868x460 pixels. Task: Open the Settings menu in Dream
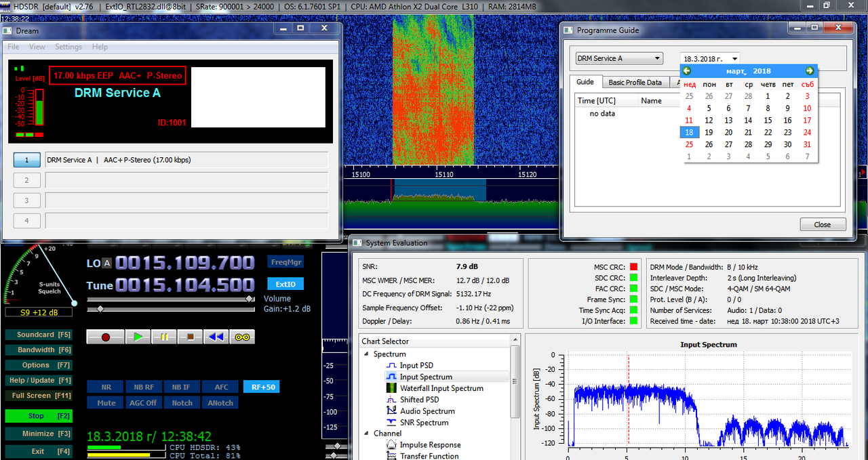[68, 47]
